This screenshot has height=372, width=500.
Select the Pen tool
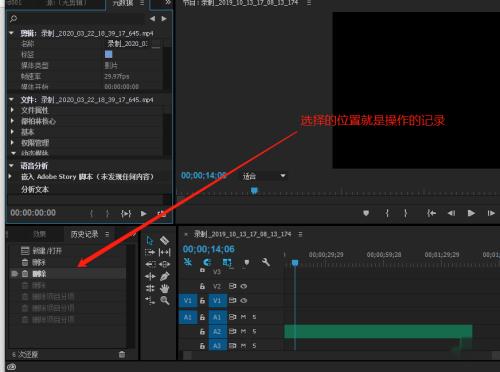[x=164, y=276]
